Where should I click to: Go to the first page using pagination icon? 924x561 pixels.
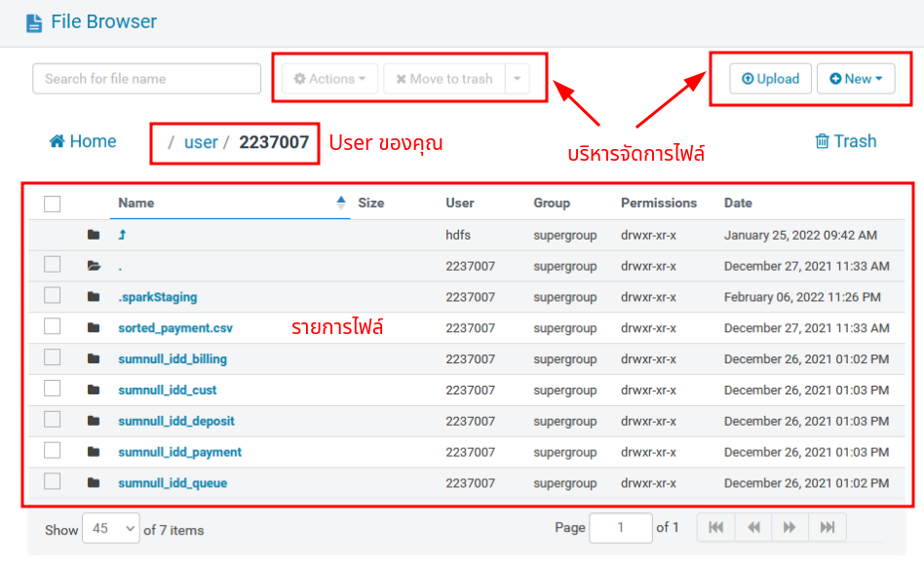[715, 527]
